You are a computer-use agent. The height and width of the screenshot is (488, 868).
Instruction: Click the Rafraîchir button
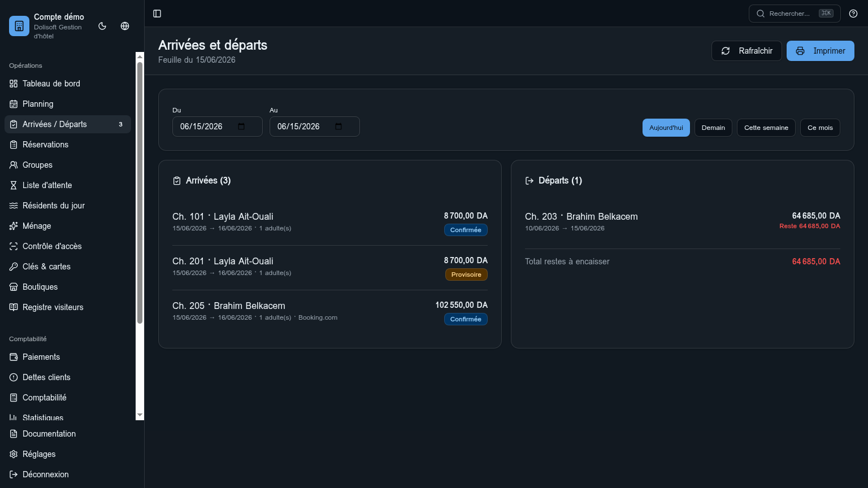(x=747, y=51)
